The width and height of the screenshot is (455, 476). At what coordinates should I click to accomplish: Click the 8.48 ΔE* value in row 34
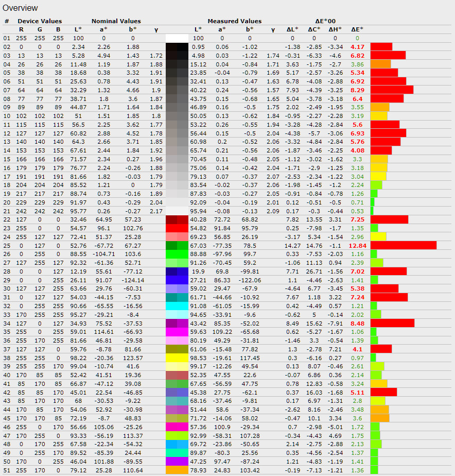(357, 323)
